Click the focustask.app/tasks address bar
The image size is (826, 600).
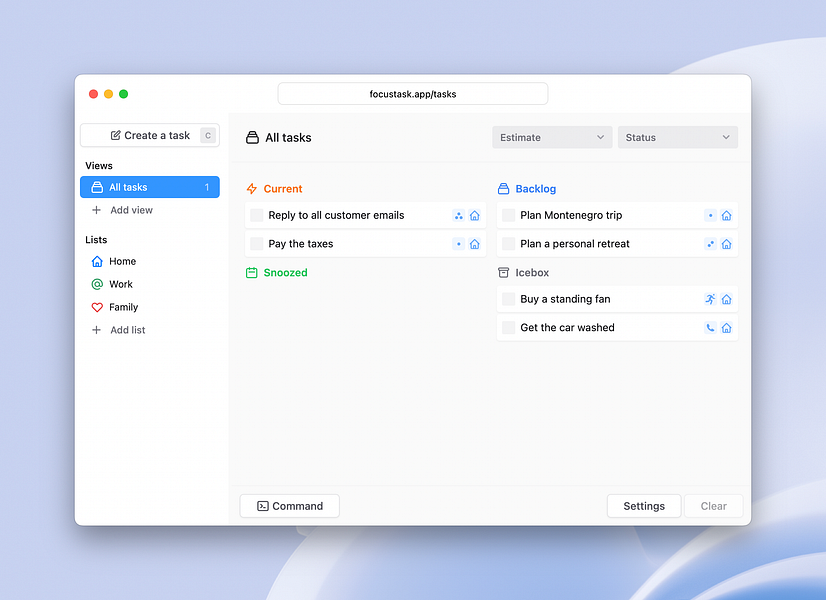point(413,94)
